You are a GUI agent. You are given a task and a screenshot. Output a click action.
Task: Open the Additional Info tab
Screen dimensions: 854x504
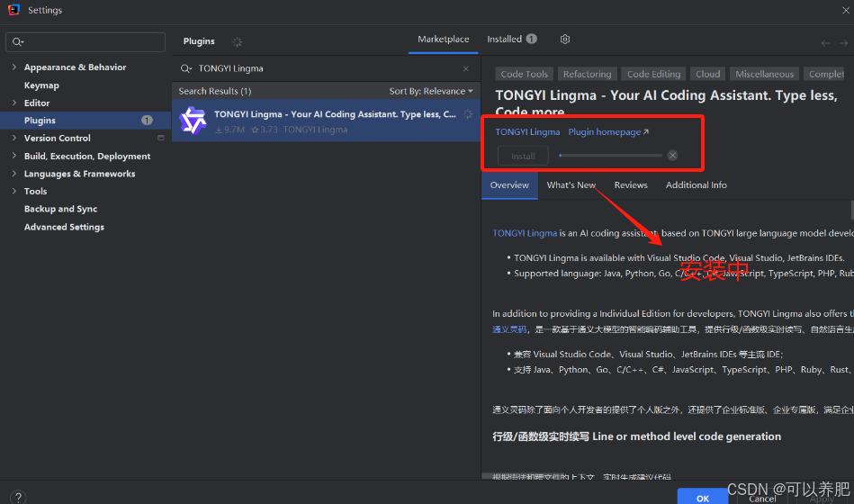[696, 185]
